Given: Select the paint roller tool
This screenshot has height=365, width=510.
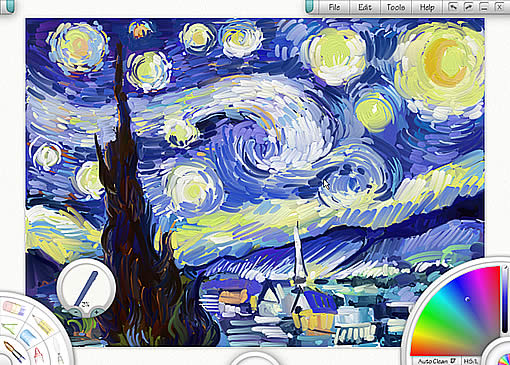Looking at the screenshot, I should (x=28, y=337).
